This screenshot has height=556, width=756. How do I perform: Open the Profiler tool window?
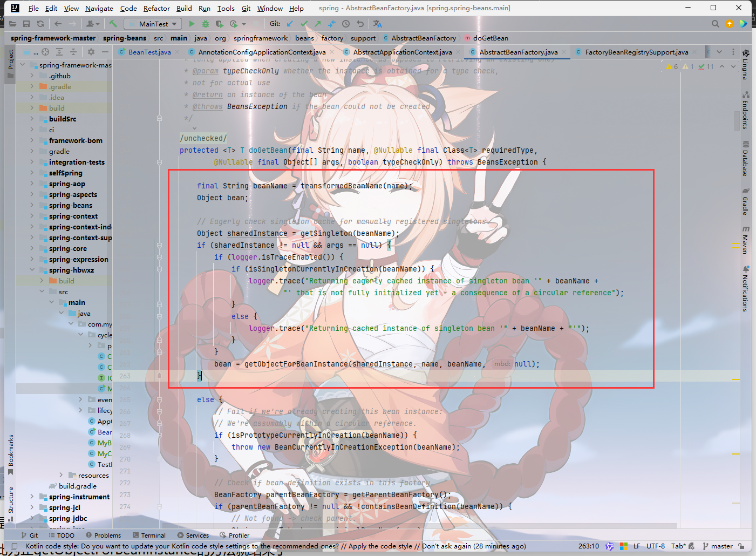coord(234,535)
